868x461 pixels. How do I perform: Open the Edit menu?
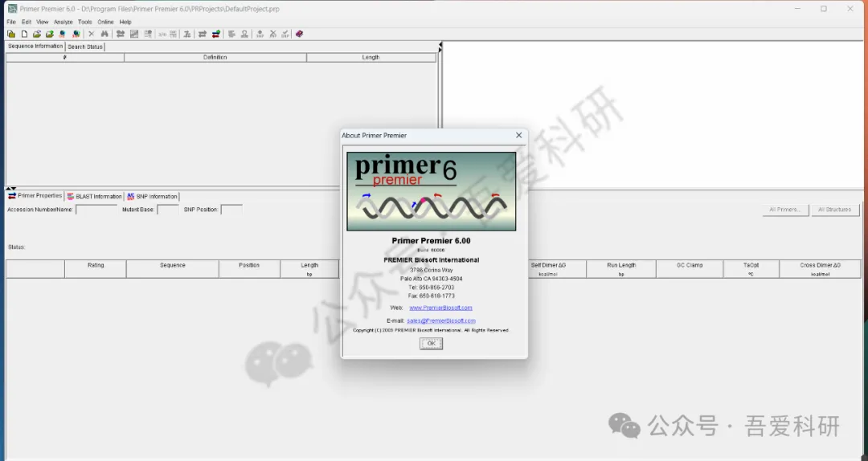pos(27,22)
